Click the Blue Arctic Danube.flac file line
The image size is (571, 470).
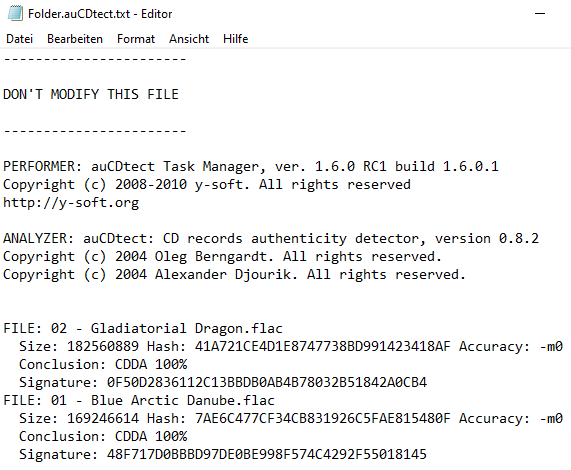pyautogui.click(x=139, y=400)
